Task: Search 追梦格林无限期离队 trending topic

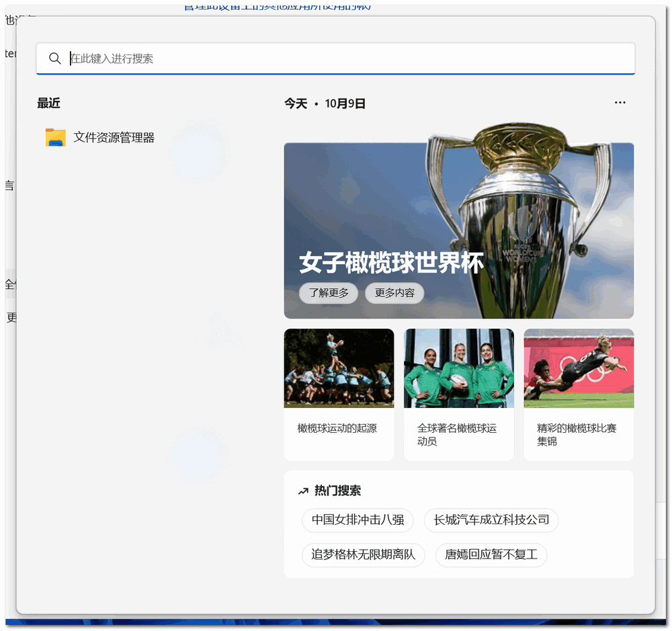Action: click(x=364, y=554)
